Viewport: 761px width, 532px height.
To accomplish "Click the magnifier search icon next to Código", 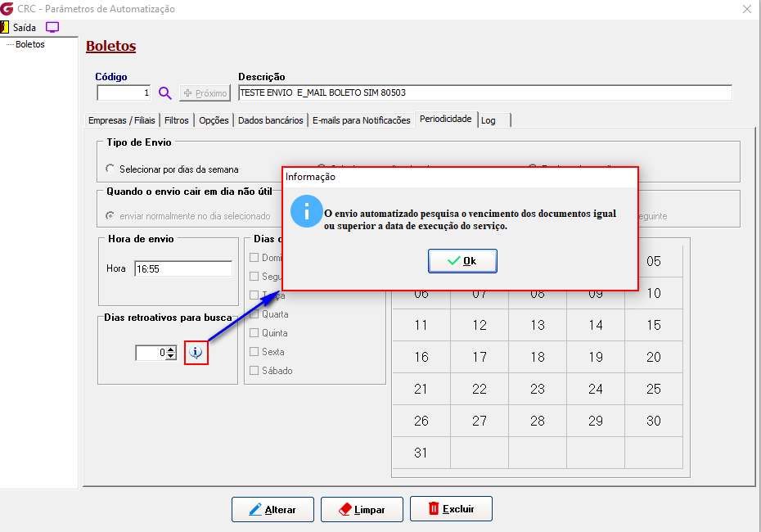I will point(165,92).
